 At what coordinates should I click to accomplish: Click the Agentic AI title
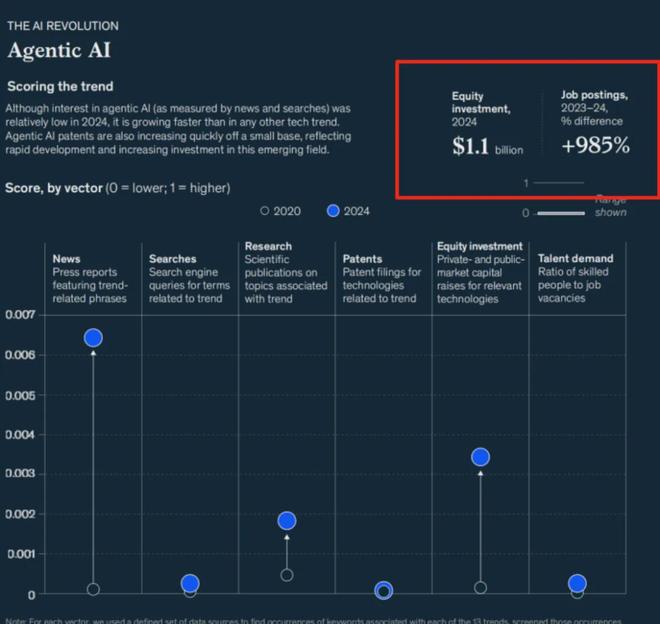(x=59, y=51)
